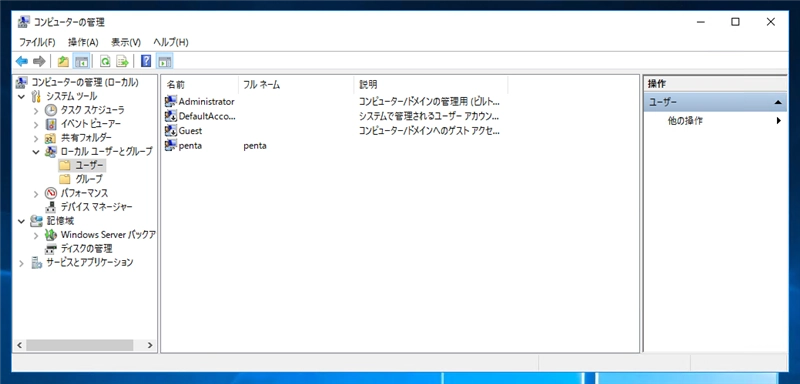Click the tree pane horizontal scrollbar thumb
Image resolution: width=800 pixels, height=384 pixels.
80,345
